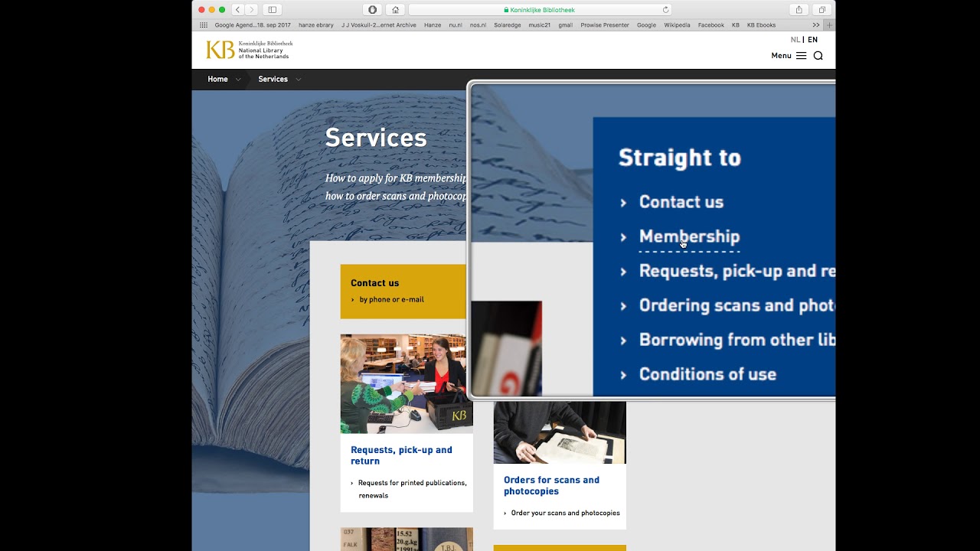Click 'Conditions of use' in Straight to
980x551 pixels.
point(707,374)
